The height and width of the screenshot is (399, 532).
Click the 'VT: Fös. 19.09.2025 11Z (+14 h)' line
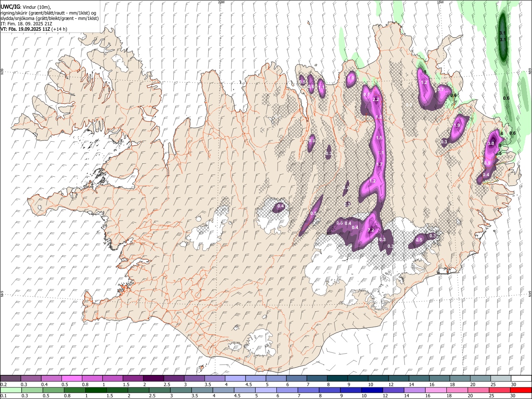[34, 29]
